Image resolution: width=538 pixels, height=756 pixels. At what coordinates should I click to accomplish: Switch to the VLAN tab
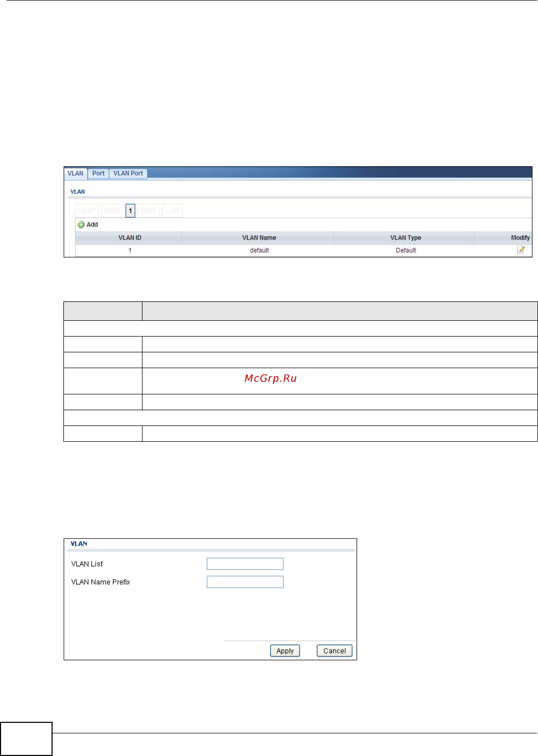[75, 173]
